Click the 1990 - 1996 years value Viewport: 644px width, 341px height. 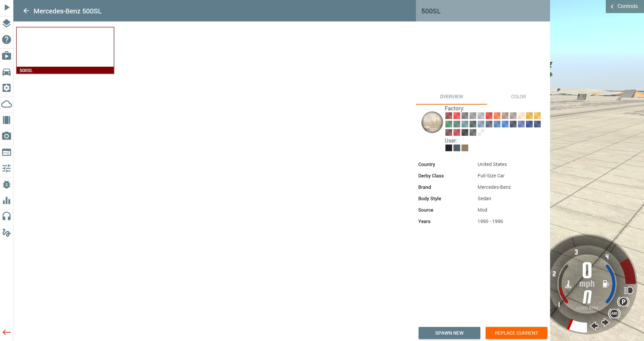tap(490, 221)
